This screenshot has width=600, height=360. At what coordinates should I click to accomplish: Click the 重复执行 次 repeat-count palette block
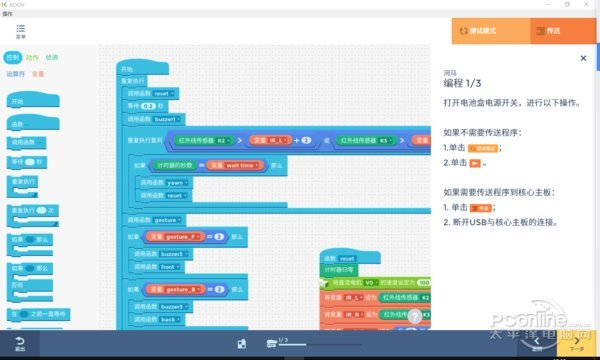coord(33,215)
